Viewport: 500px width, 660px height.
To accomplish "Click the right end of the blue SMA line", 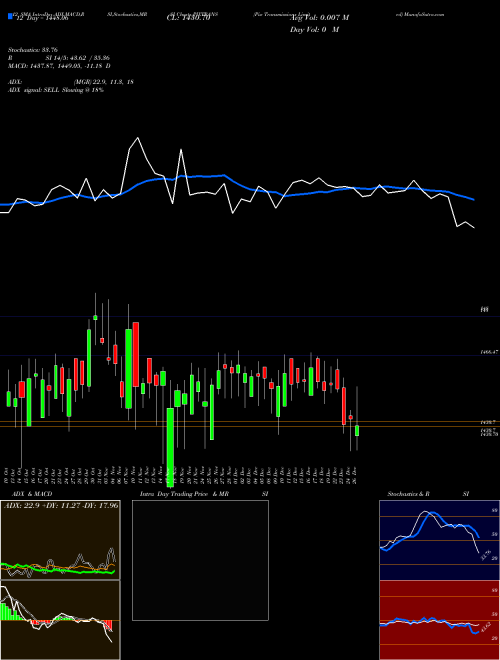I will (474, 200).
